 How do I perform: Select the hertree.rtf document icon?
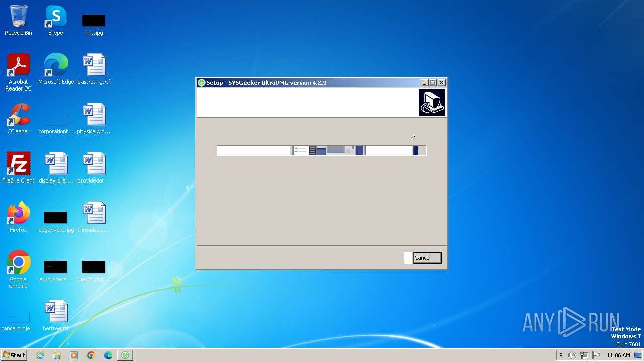pyautogui.click(x=56, y=316)
